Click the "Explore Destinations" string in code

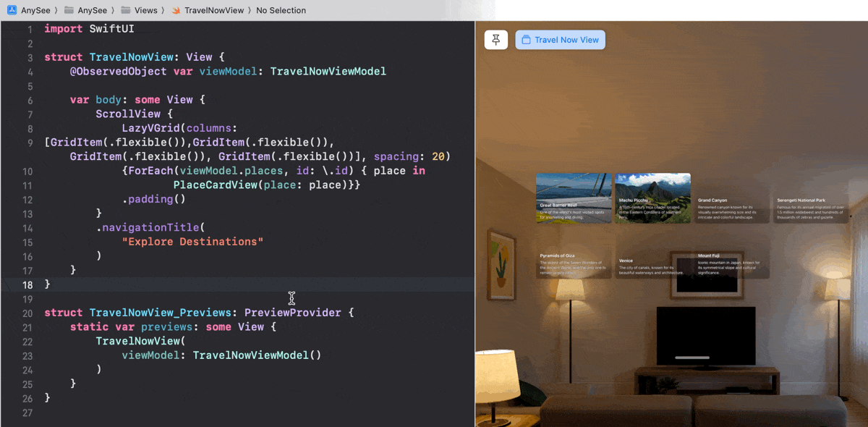pos(192,242)
